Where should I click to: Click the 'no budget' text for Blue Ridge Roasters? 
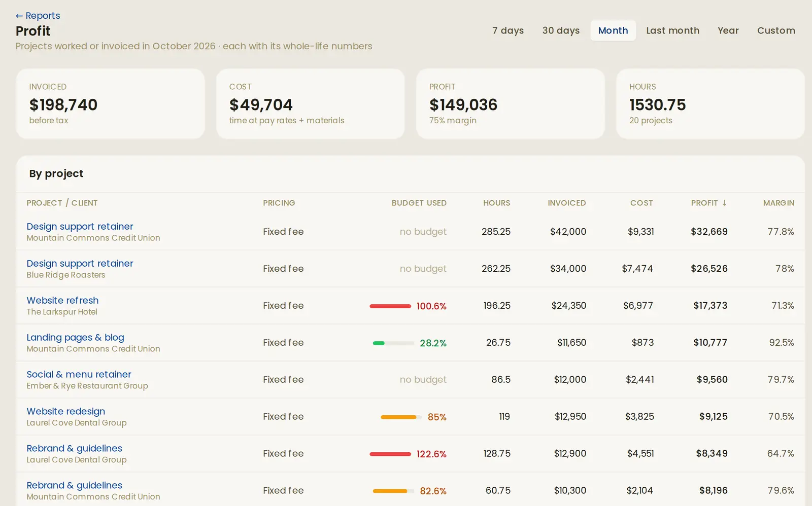(x=423, y=269)
